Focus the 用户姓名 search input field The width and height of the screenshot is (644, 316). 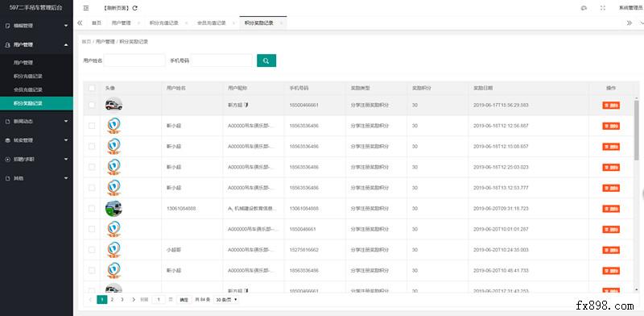click(x=134, y=60)
